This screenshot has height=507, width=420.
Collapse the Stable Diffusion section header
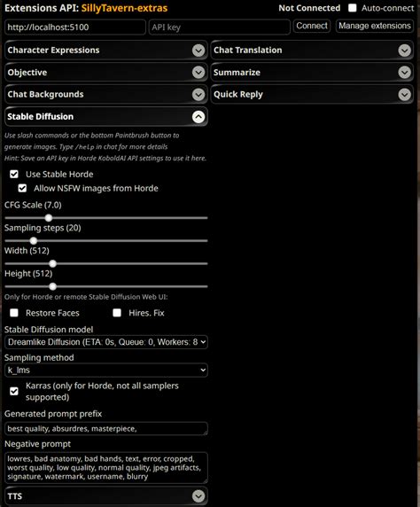click(106, 117)
